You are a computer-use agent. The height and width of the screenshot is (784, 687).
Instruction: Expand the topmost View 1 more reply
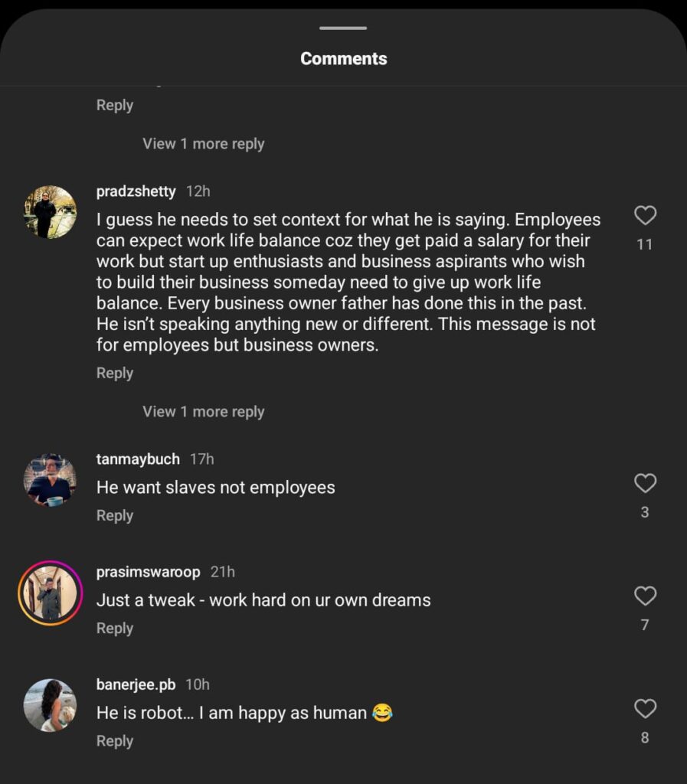[203, 144]
